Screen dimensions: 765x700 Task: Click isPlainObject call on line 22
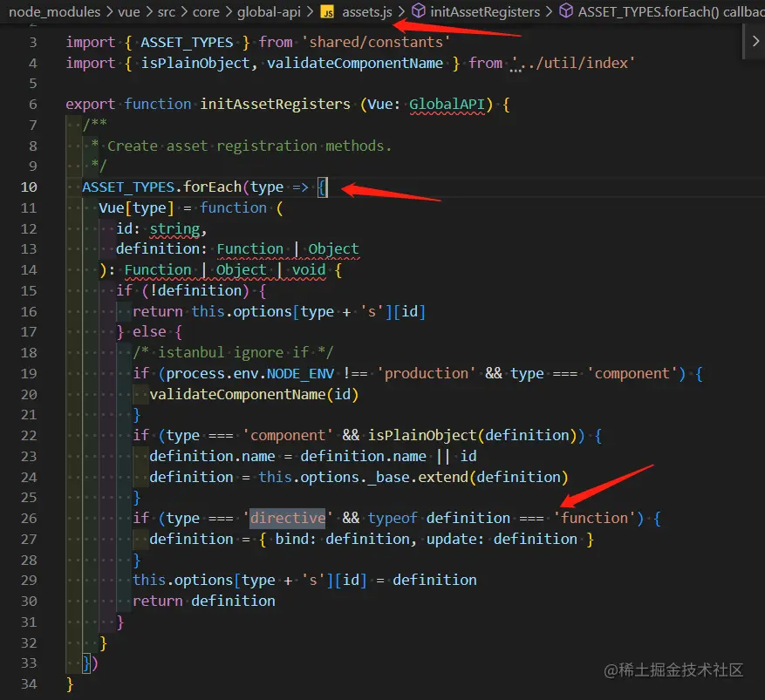tap(422, 435)
